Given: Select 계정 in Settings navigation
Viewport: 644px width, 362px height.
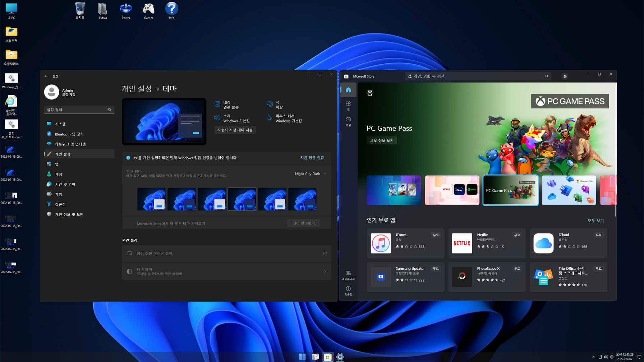Looking at the screenshot, I should pos(79,174).
